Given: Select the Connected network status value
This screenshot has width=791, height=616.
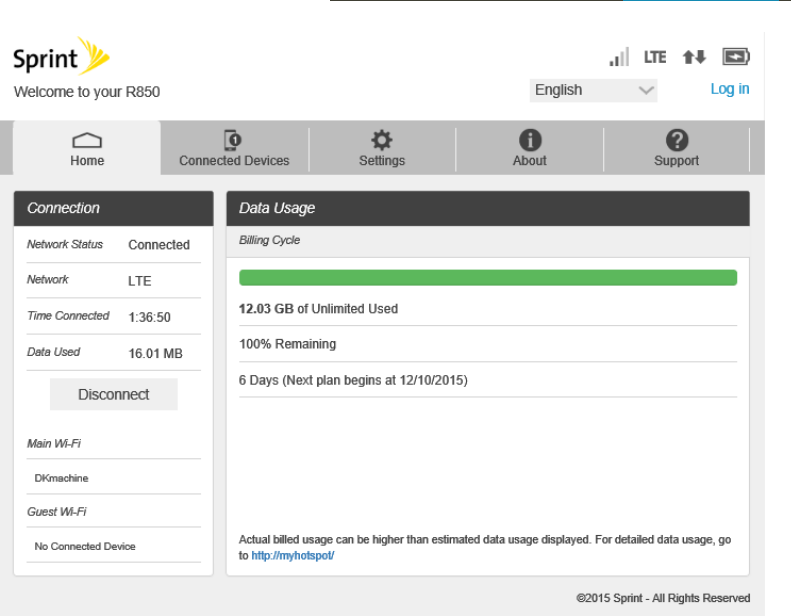Looking at the screenshot, I should [x=159, y=245].
